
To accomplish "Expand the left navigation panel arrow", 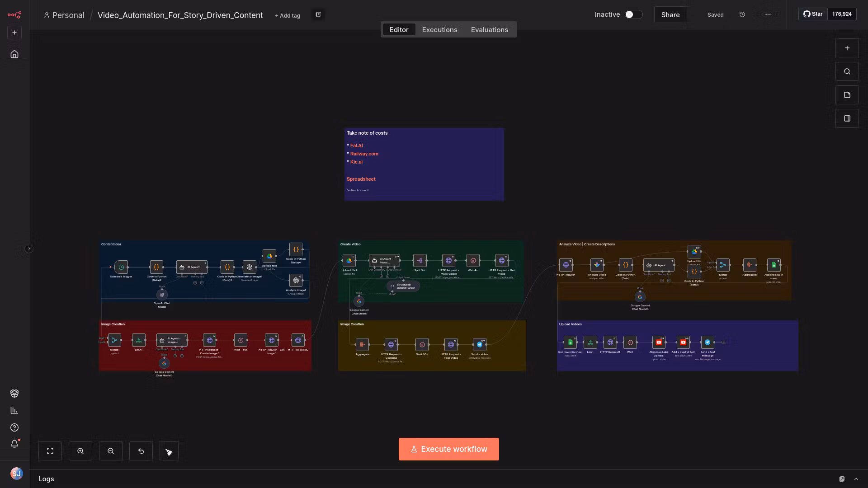I will click(x=29, y=248).
